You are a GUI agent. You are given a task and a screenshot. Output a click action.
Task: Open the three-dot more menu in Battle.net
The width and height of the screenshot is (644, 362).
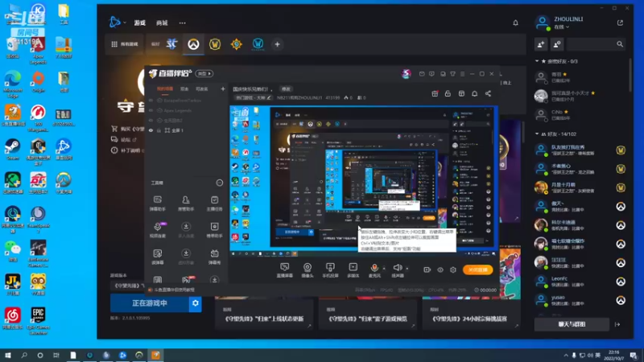tap(183, 23)
